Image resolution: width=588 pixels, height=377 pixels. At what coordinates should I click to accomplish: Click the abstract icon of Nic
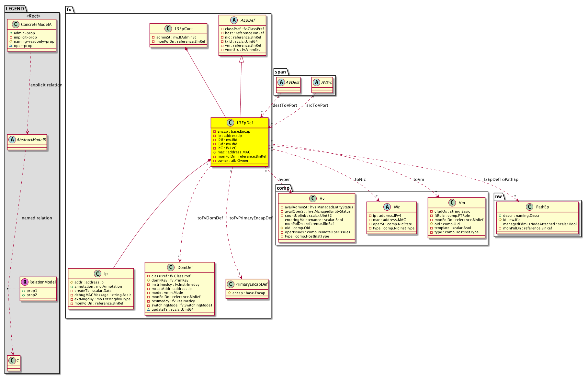click(x=387, y=207)
